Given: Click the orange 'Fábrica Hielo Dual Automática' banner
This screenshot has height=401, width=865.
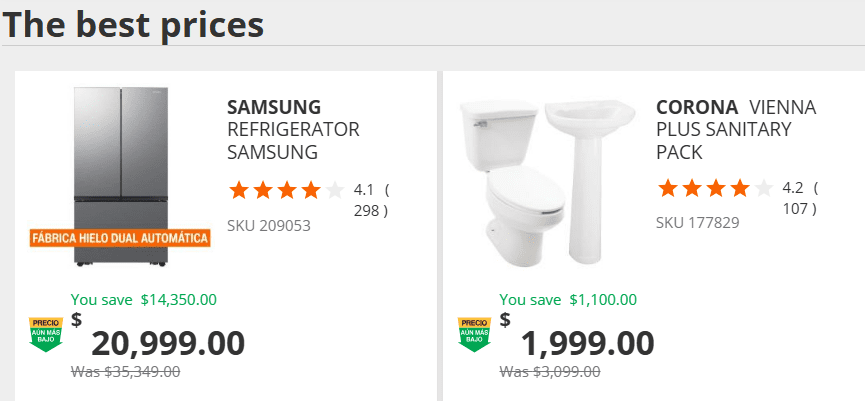Looking at the screenshot, I should click(120, 238).
